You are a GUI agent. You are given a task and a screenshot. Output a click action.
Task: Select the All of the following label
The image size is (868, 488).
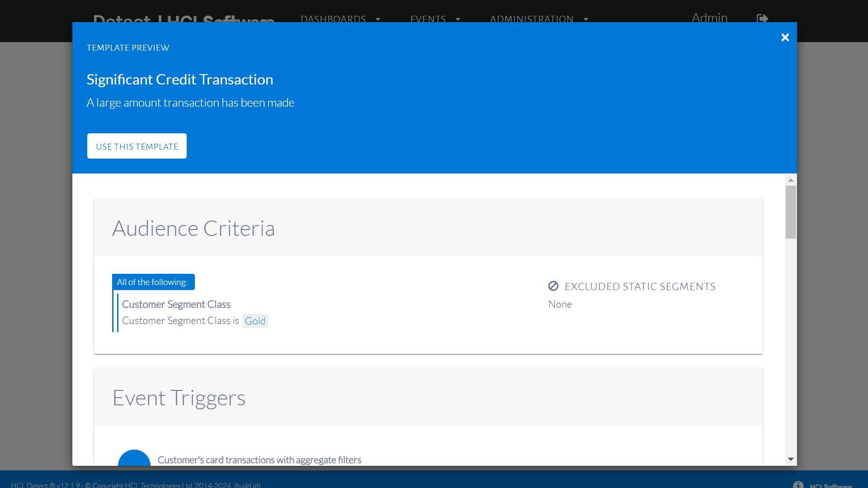coord(153,282)
